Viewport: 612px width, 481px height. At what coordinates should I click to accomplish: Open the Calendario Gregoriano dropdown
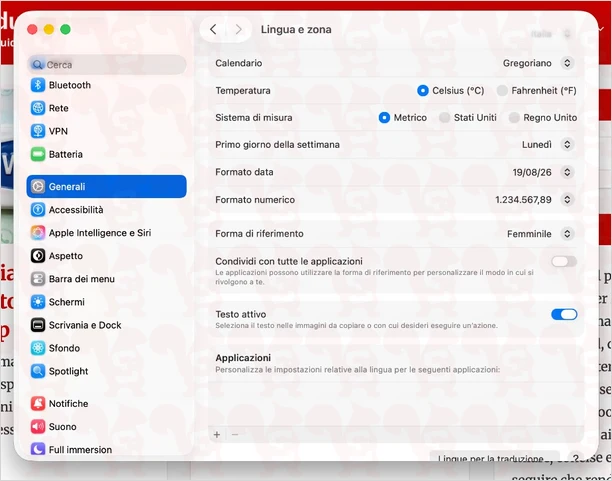coord(567,63)
